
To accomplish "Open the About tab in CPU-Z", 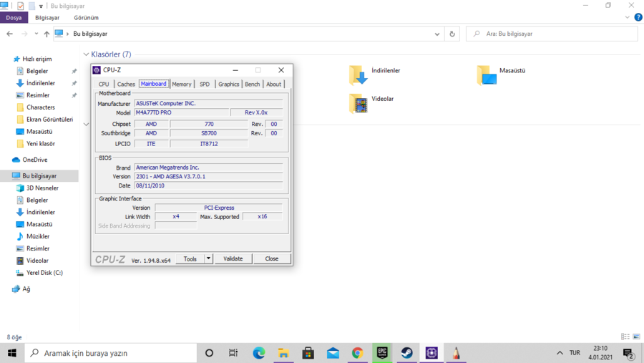I will point(273,84).
